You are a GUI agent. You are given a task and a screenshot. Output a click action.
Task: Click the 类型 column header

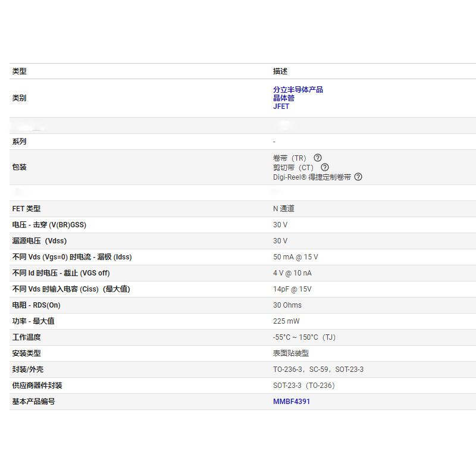19,71
